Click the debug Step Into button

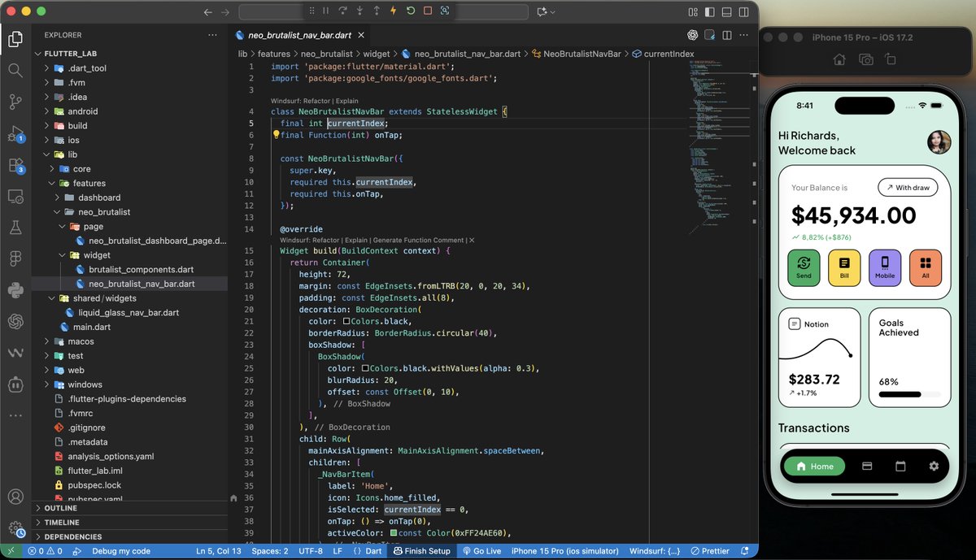359,11
